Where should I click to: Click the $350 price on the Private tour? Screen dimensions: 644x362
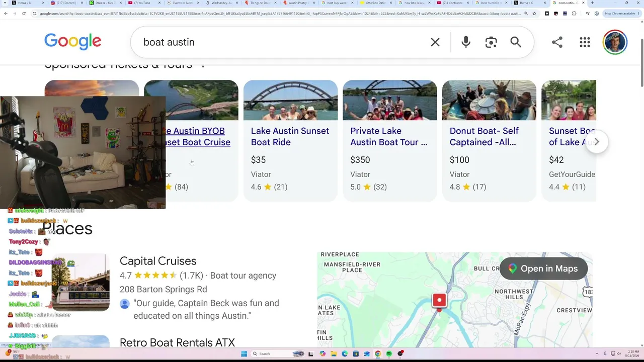pos(360,160)
